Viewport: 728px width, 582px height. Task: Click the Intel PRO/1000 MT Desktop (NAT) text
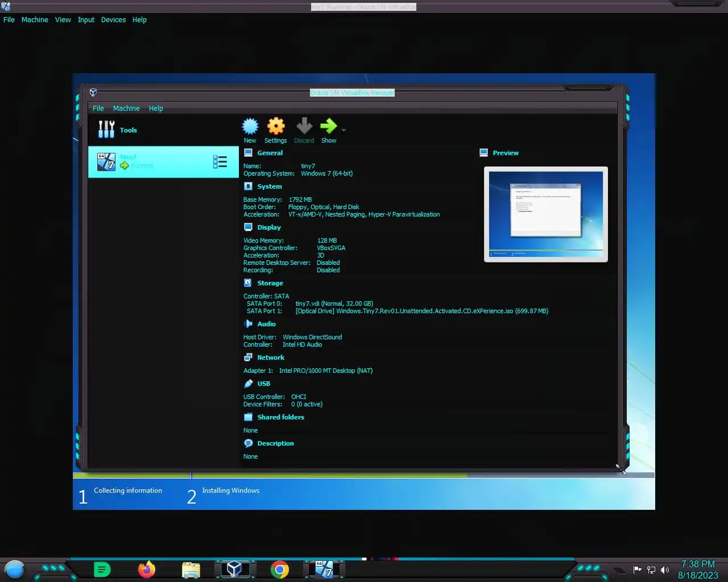coord(326,371)
